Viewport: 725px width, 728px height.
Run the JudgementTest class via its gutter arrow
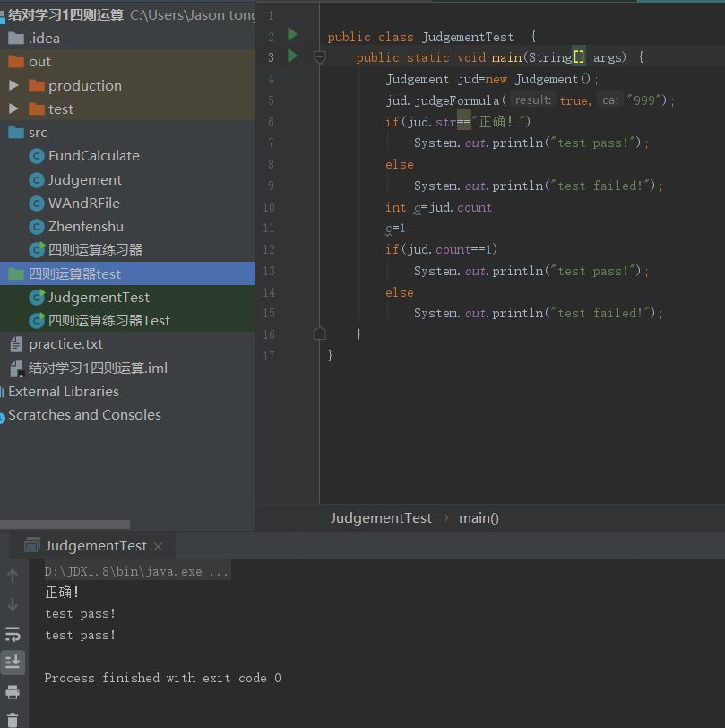292,34
